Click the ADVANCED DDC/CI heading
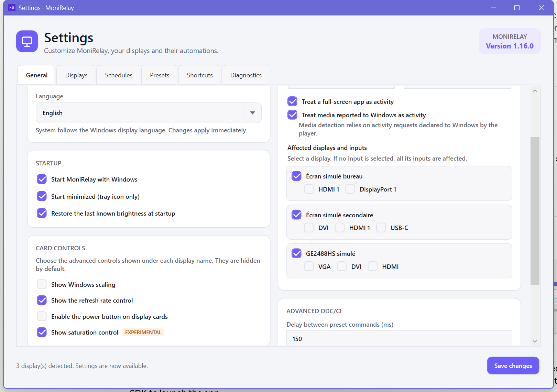Screen dimensions: 557x392 coord(314,311)
